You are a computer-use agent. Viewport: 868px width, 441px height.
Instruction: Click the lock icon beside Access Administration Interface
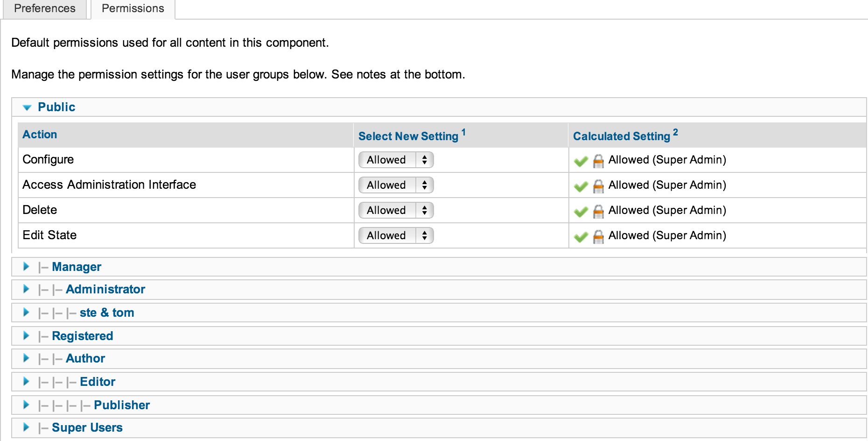598,186
